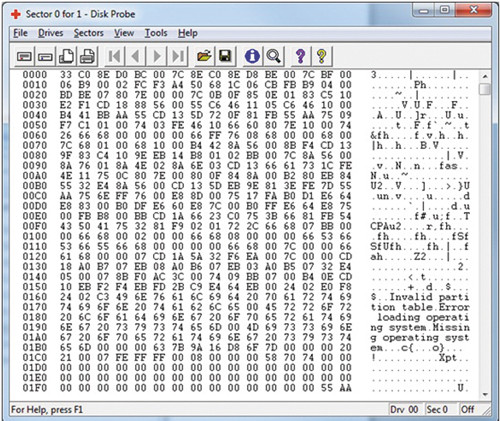Click offset label 0040
Image resolution: width=500 pixels, height=421 pixels.
[35, 115]
